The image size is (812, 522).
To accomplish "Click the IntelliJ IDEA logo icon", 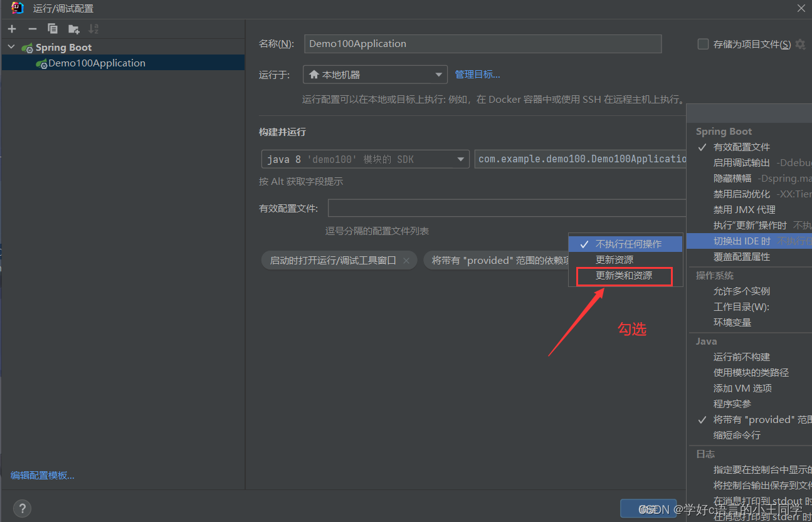I will click(18, 8).
